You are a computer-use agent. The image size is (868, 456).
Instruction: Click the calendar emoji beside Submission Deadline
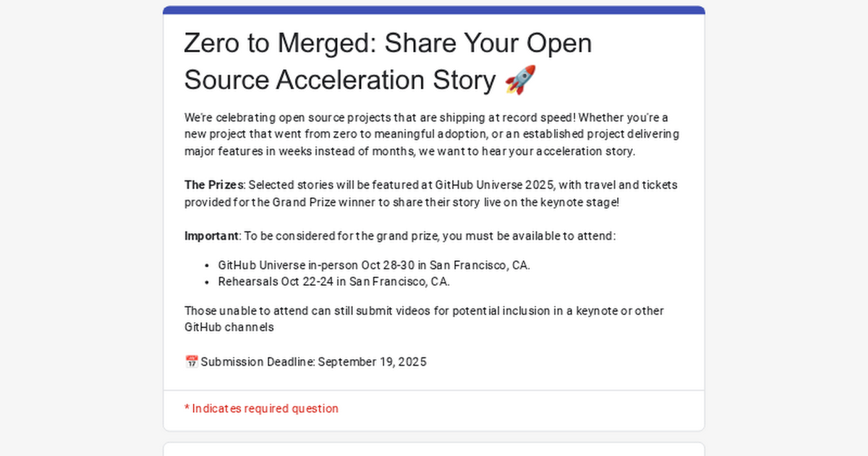coord(191,362)
